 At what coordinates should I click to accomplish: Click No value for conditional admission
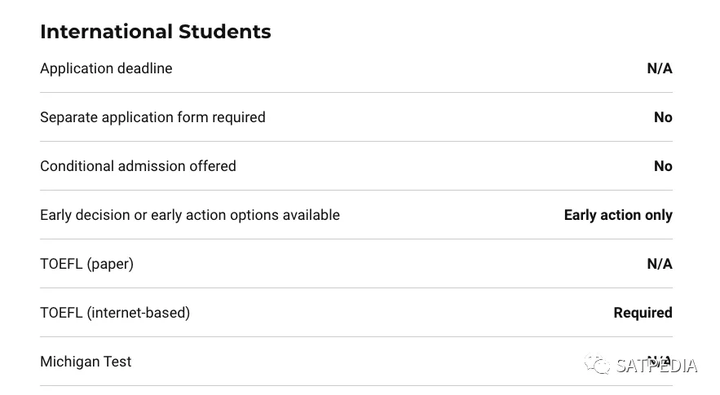point(663,166)
